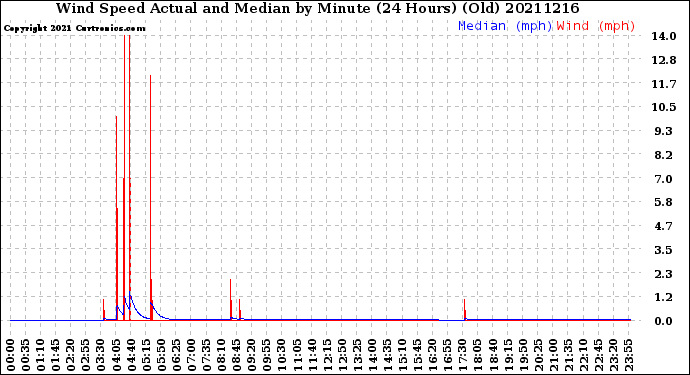Click the 08:10 time axis label
This screenshot has height=375, width=690.
point(221,354)
